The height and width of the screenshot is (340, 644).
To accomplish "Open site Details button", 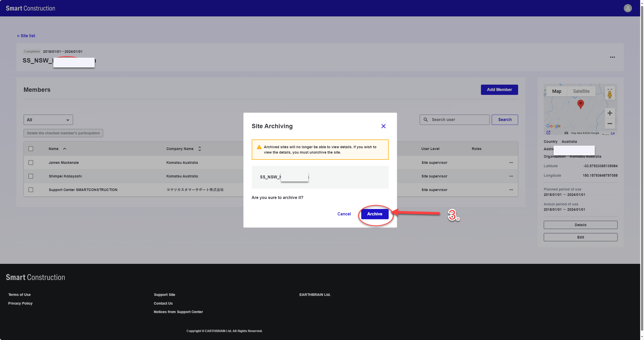I will pyautogui.click(x=580, y=225).
